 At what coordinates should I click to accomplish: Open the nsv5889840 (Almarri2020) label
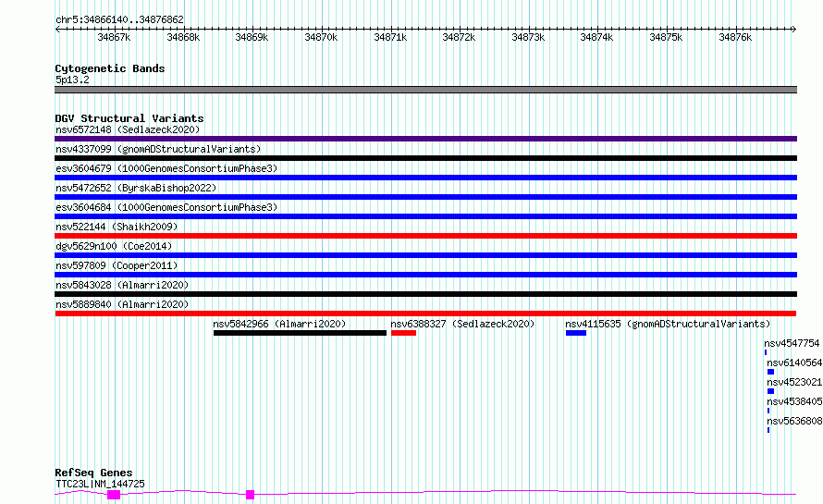click(x=122, y=304)
